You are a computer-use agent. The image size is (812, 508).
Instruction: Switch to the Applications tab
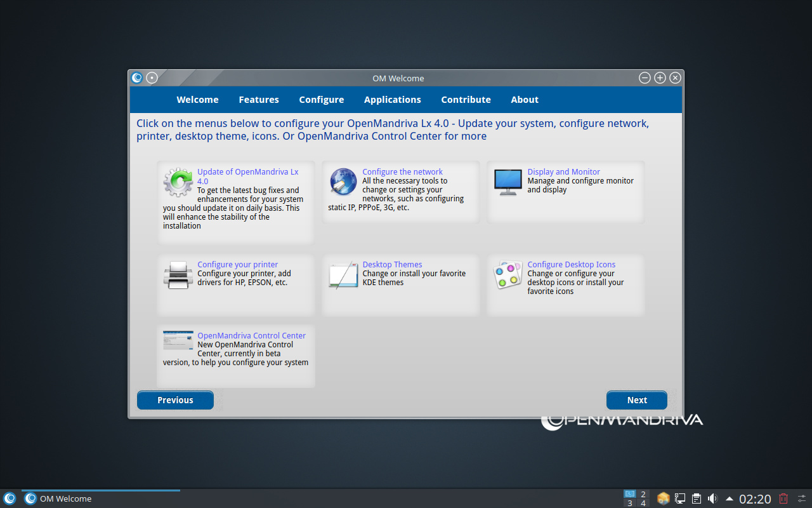coord(393,100)
